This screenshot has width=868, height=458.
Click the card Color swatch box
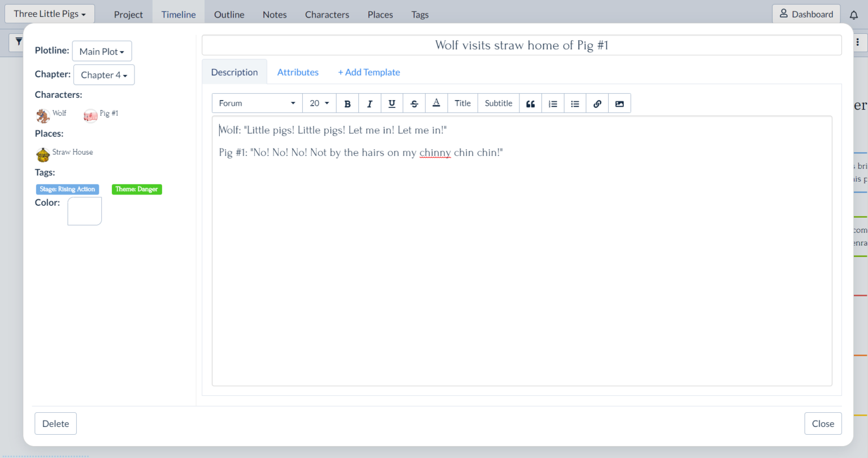pos(85,211)
